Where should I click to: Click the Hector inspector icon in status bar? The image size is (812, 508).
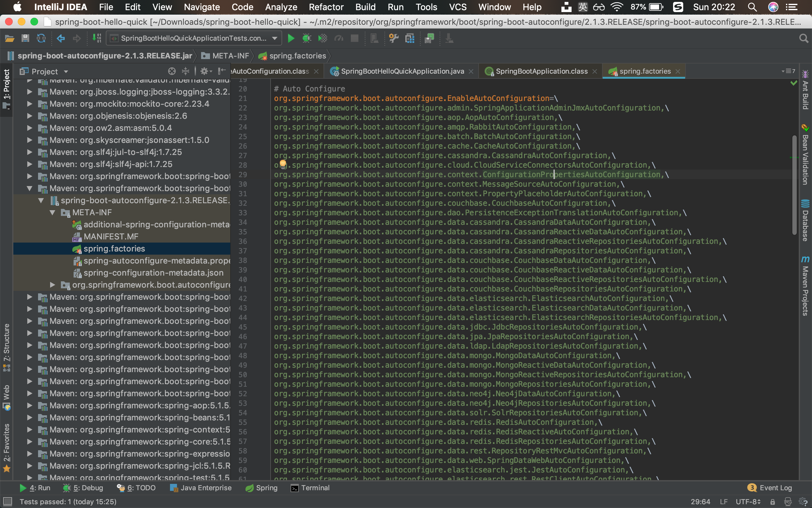click(788, 502)
